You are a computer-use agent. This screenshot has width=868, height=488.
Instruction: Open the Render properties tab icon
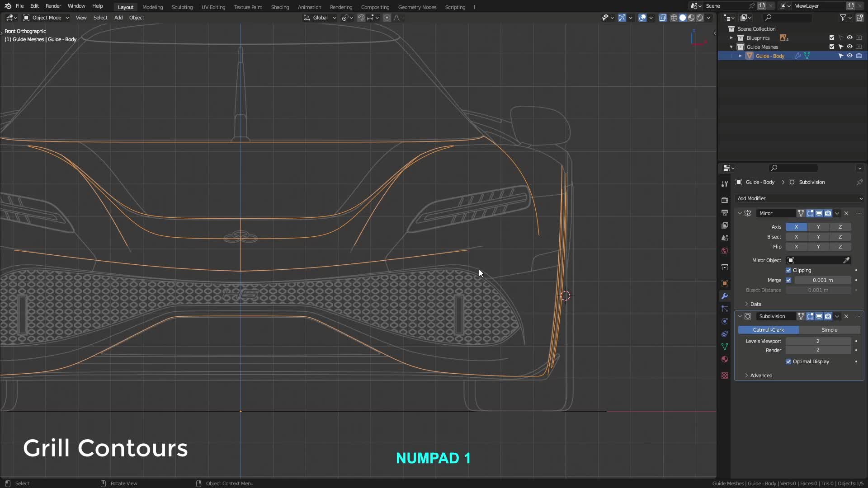coord(725,200)
